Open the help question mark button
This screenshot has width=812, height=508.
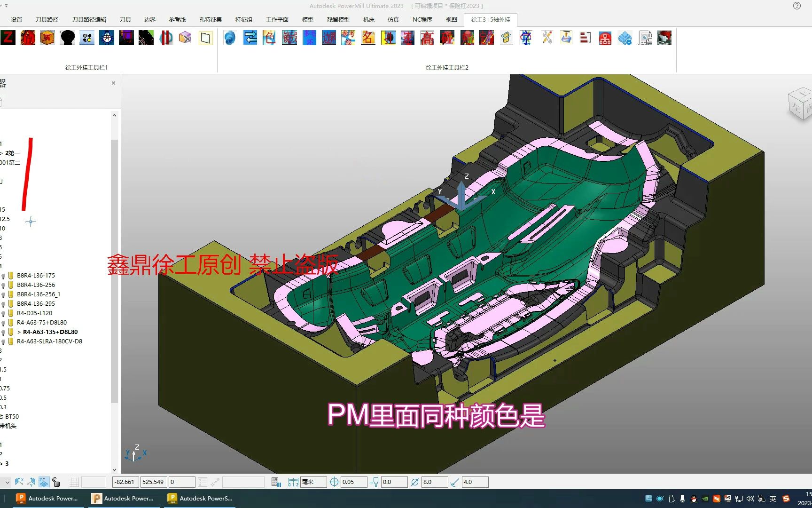(x=797, y=6)
